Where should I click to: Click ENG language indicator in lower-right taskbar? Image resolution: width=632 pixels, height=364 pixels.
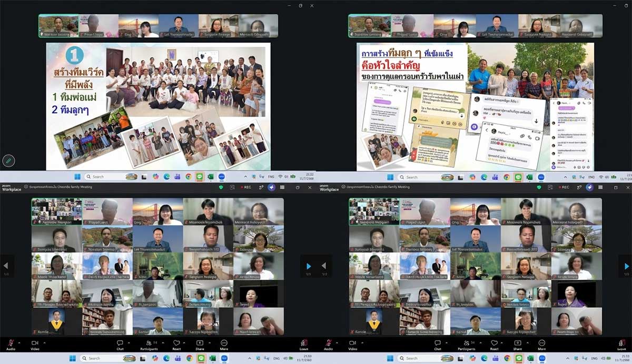point(594,359)
